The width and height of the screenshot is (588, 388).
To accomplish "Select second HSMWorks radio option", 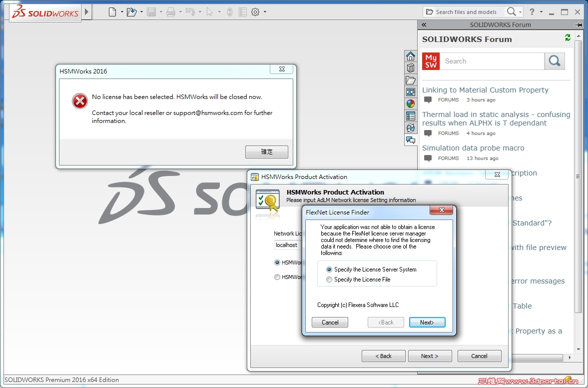I will pos(277,277).
